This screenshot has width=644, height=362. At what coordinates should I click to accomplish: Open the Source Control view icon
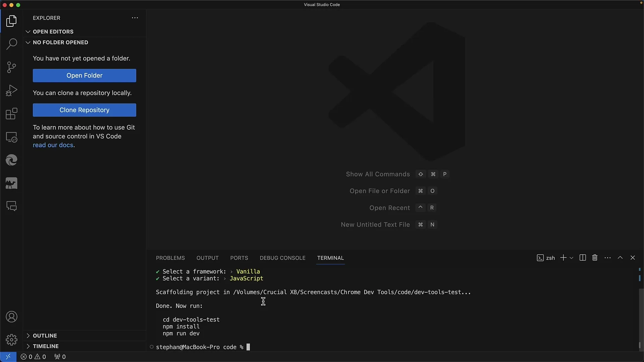point(11,67)
